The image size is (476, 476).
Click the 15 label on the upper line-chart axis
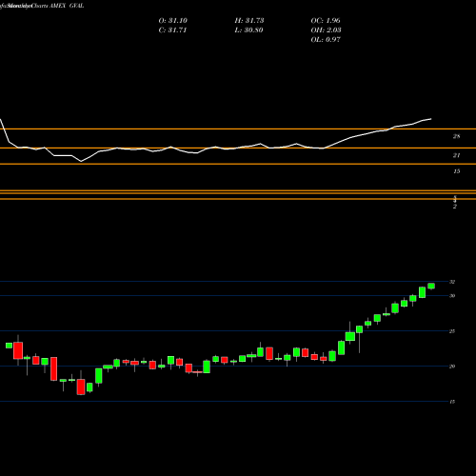click(x=456, y=171)
